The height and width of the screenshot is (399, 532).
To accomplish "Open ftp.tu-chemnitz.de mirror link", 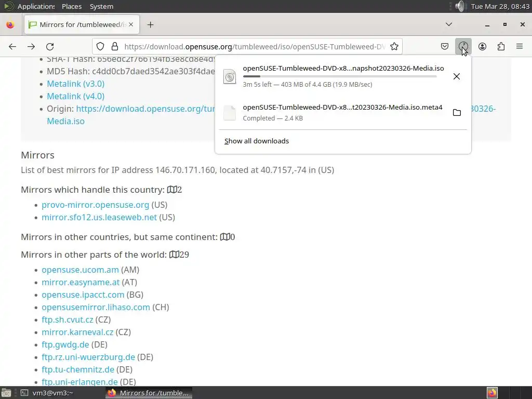I will (x=78, y=370).
